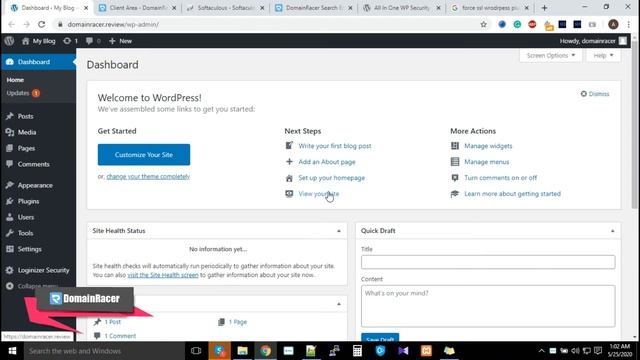Collapse the Quick Draft box
Screen dimensions: 640x360
tap(612, 231)
